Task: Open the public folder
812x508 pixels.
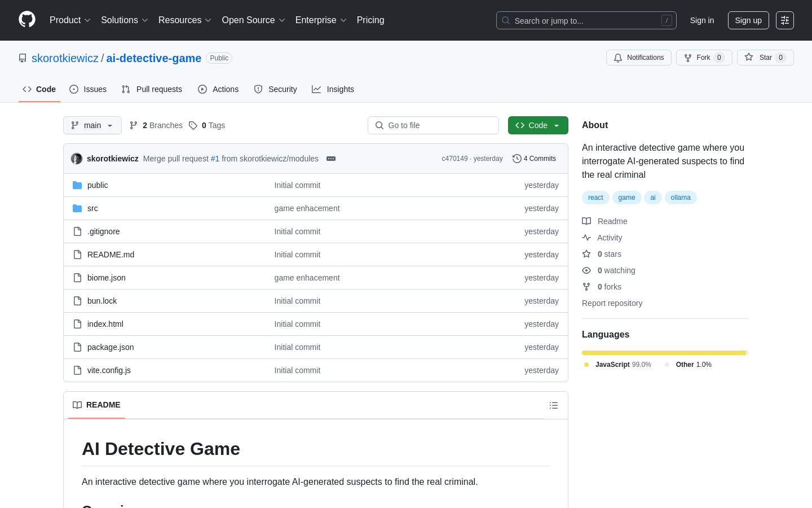Action: [x=98, y=185]
